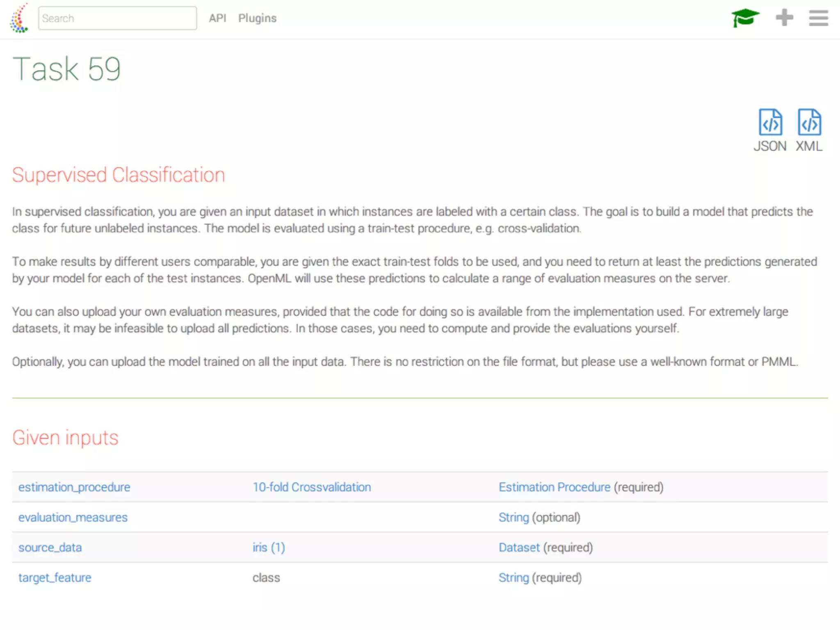Open 10-fold Crossvalidation link
The image size is (840, 630).
[x=312, y=487]
